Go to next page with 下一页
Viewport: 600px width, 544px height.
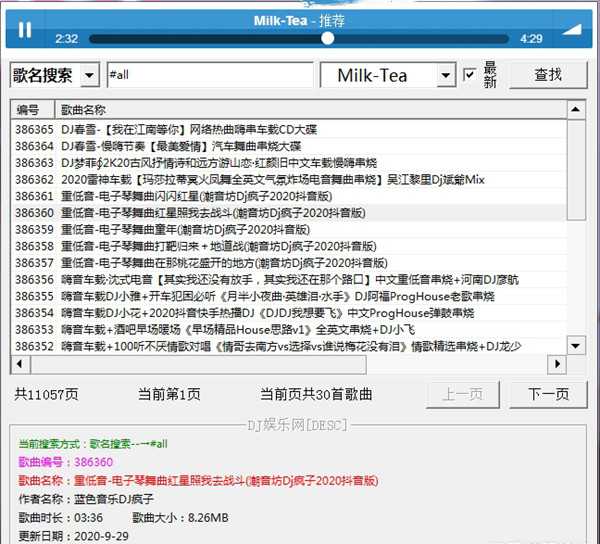[x=547, y=394]
